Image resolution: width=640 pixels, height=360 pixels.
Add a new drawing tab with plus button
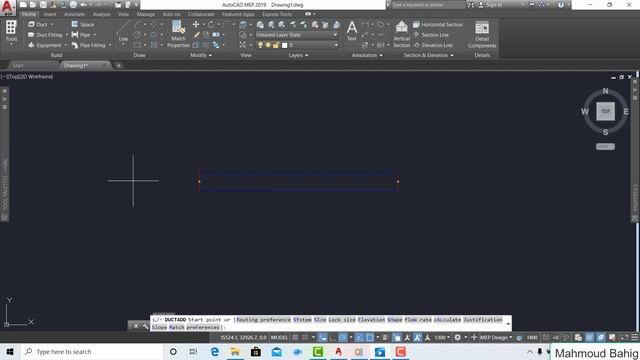(118, 66)
